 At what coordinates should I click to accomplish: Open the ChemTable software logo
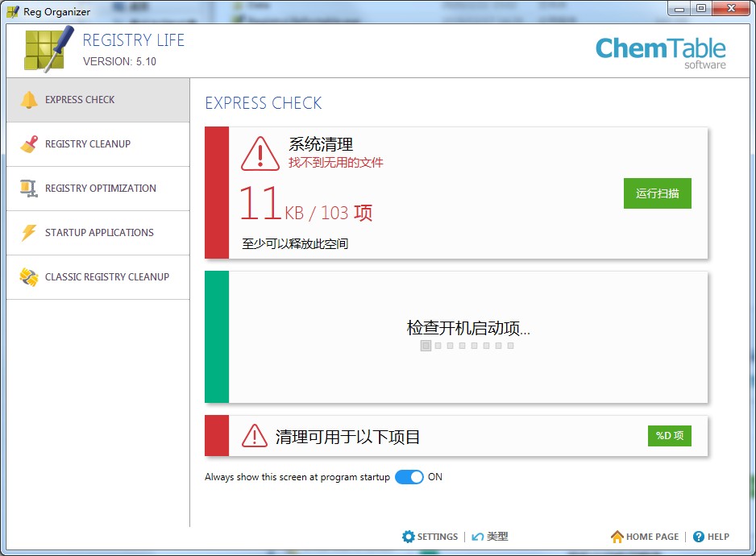coord(661,53)
